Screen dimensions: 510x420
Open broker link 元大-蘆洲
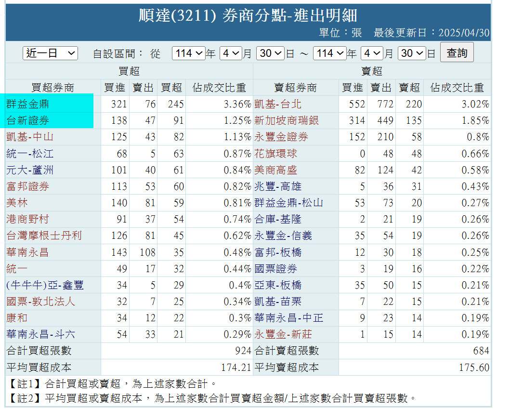click(x=30, y=170)
